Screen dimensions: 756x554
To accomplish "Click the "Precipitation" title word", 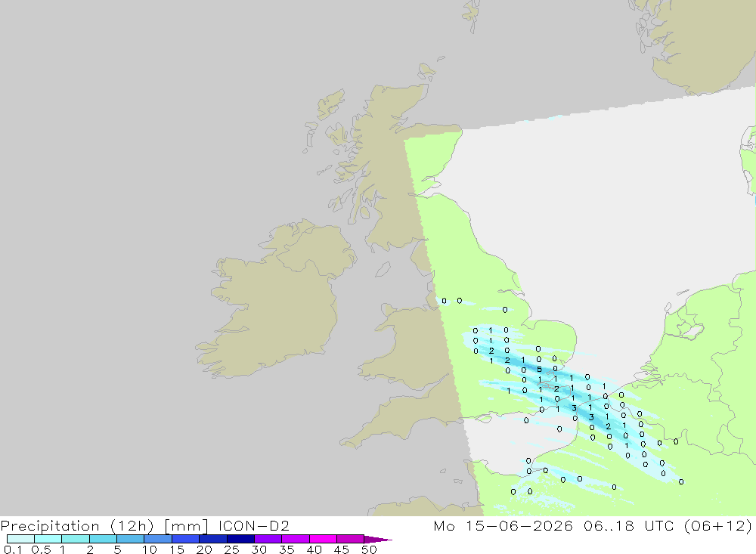I will [x=50, y=526].
